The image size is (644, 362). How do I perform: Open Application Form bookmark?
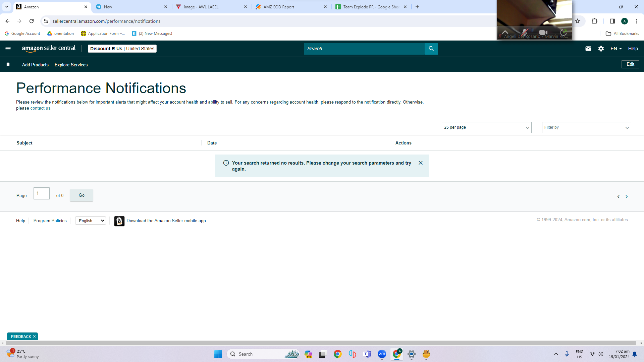[x=103, y=34]
